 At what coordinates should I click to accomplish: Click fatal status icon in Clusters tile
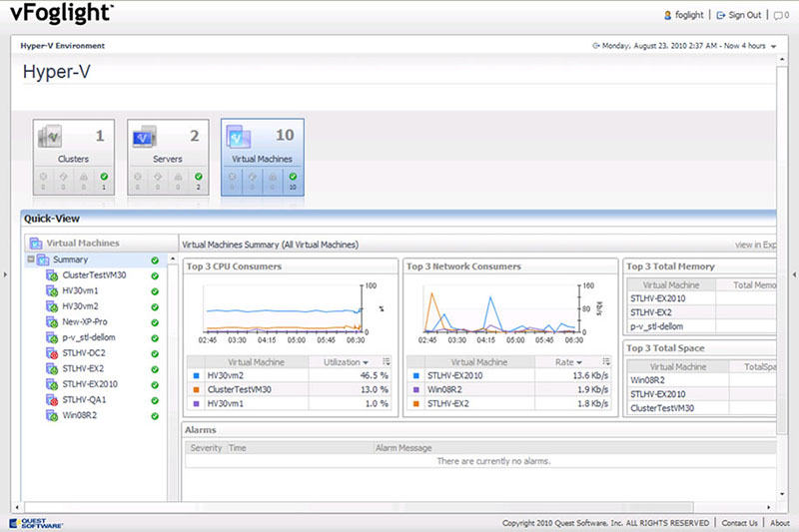pyautogui.click(x=43, y=177)
